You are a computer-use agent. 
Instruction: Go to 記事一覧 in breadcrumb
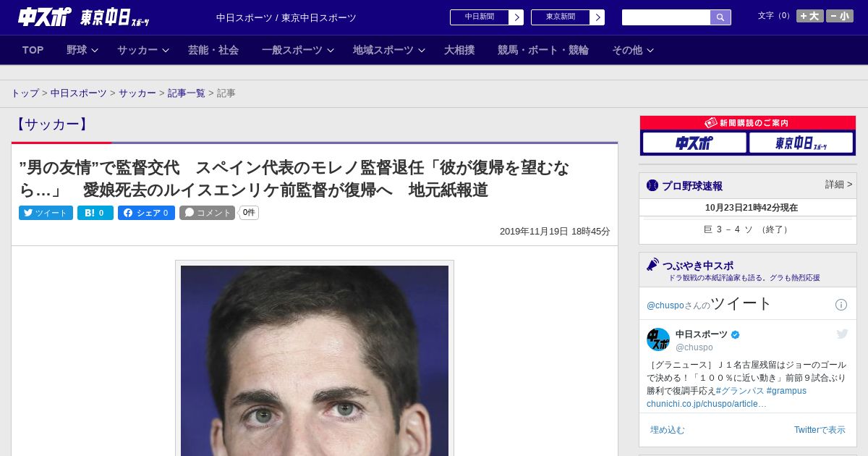click(187, 93)
